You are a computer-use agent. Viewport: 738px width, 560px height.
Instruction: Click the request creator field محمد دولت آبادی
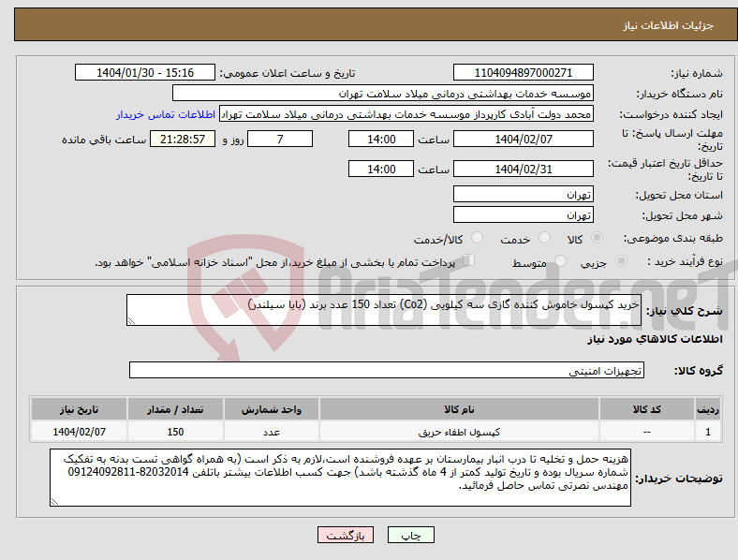coord(406,114)
